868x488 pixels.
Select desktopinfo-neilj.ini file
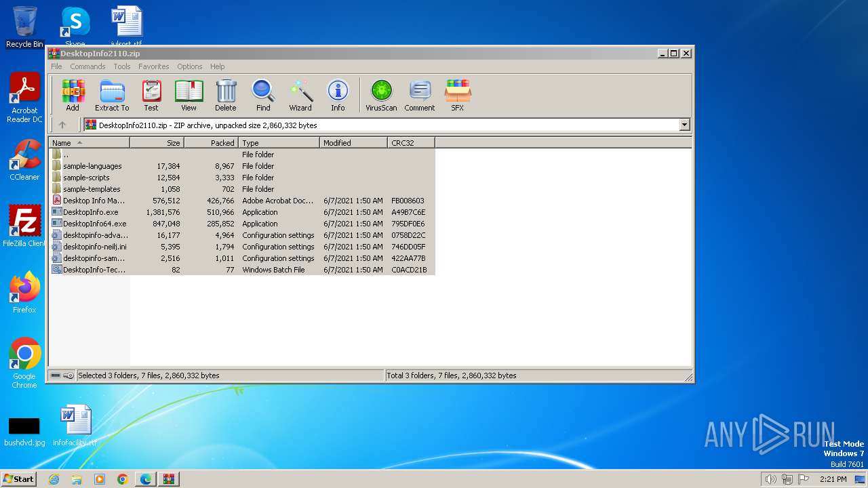241,247
